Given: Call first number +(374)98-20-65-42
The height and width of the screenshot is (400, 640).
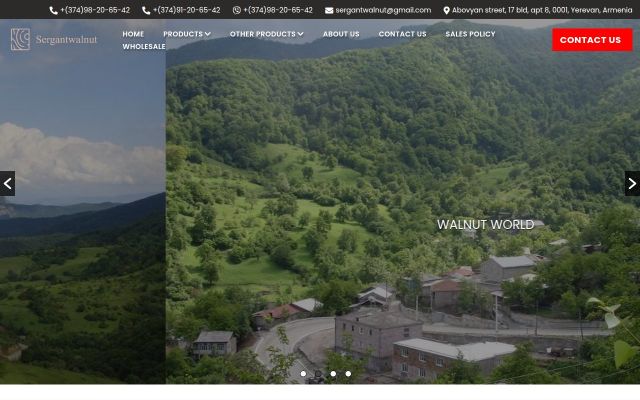Looking at the screenshot, I should tap(95, 10).
